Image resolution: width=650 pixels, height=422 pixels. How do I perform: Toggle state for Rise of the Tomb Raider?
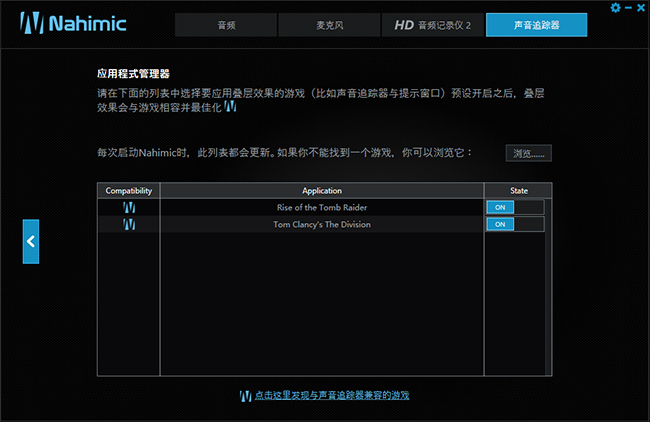coord(515,207)
